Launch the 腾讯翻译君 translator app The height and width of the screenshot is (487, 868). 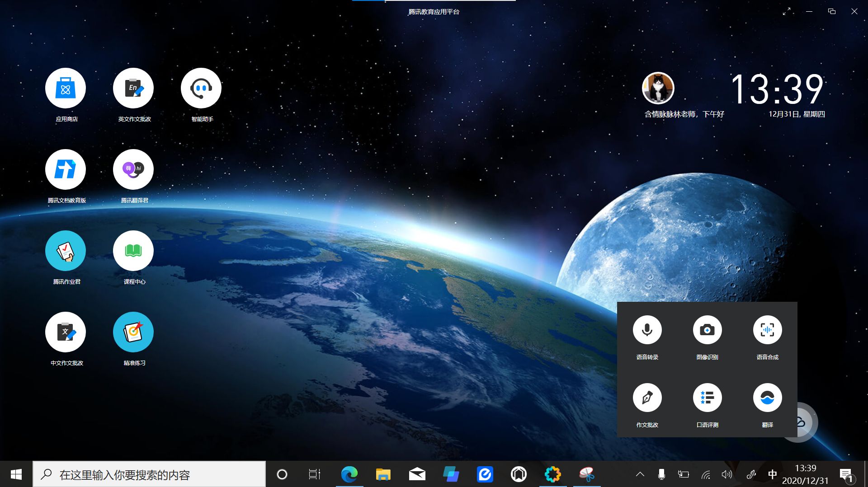pos(133,169)
